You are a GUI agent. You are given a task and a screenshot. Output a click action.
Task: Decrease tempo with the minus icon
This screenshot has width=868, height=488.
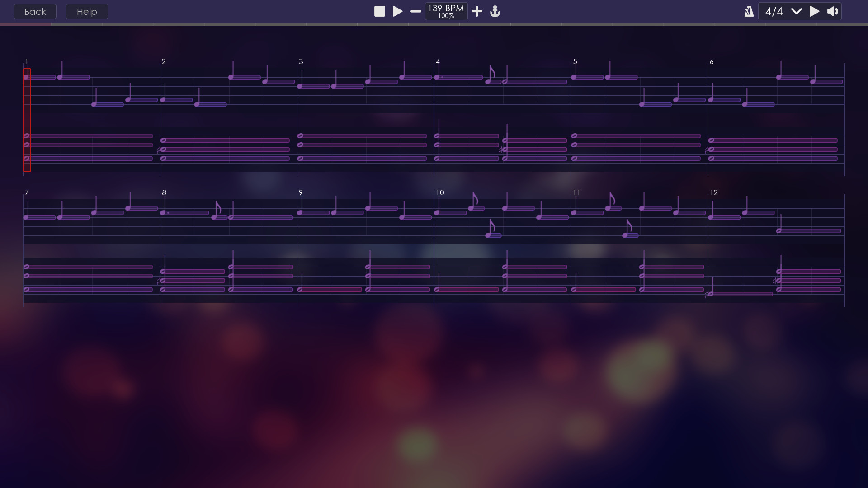click(415, 11)
